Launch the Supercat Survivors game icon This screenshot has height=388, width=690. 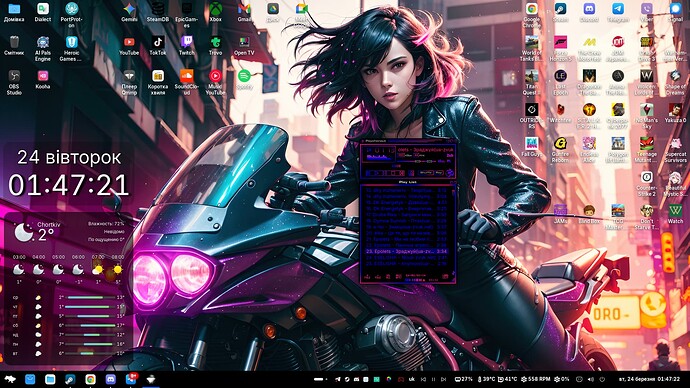(x=675, y=150)
